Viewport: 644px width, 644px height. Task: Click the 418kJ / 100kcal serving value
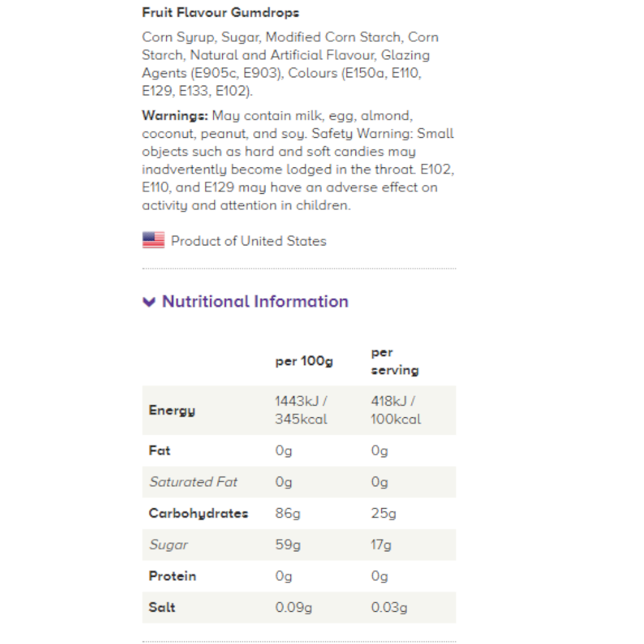(x=395, y=410)
